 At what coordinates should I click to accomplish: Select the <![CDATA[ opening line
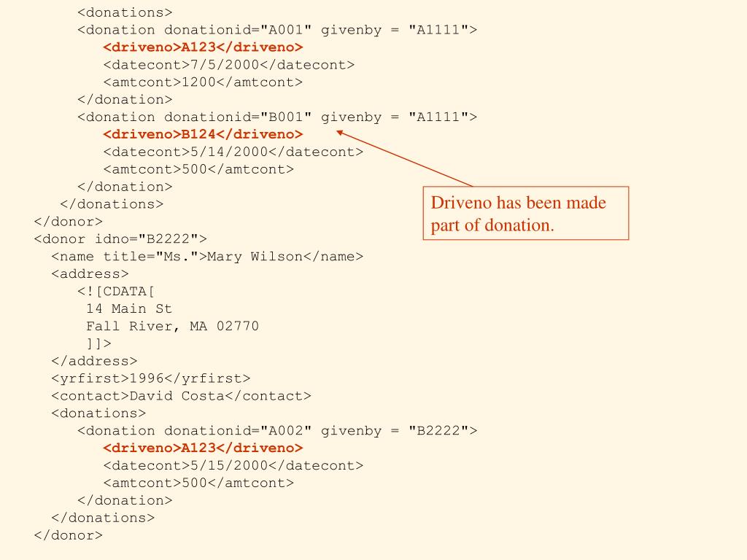116,292
